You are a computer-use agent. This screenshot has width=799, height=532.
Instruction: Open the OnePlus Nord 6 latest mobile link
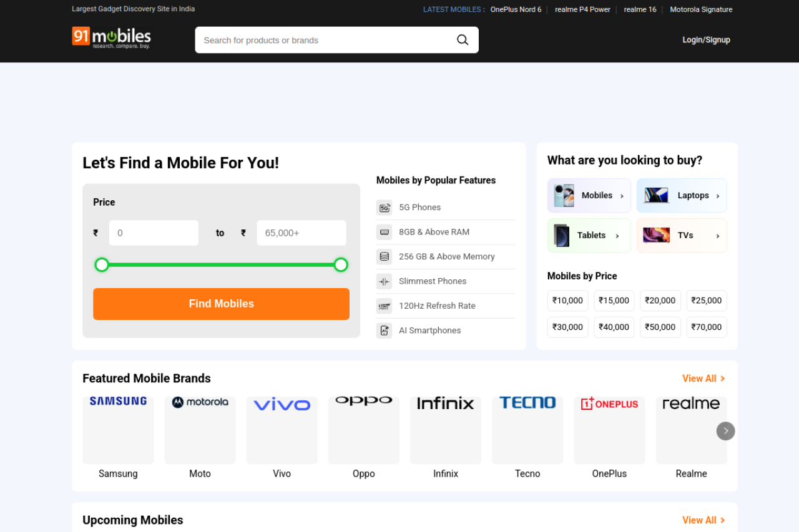click(x=516, y=9)
